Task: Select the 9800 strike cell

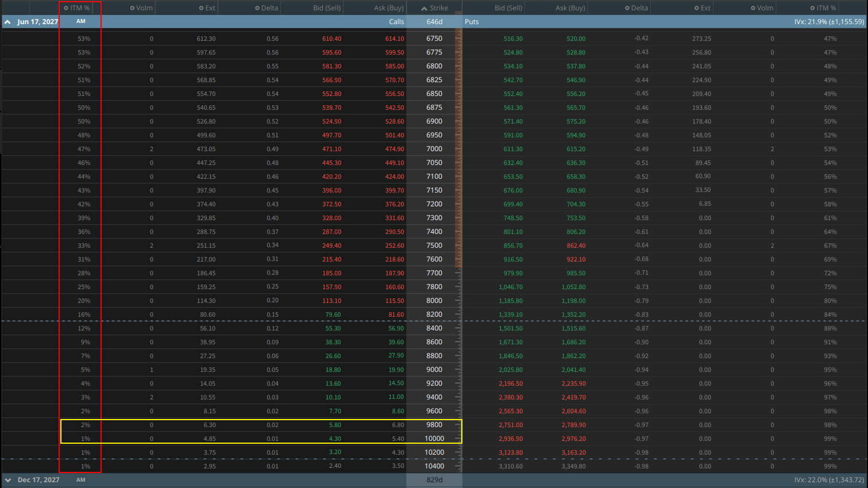Action: click(434, 425)
